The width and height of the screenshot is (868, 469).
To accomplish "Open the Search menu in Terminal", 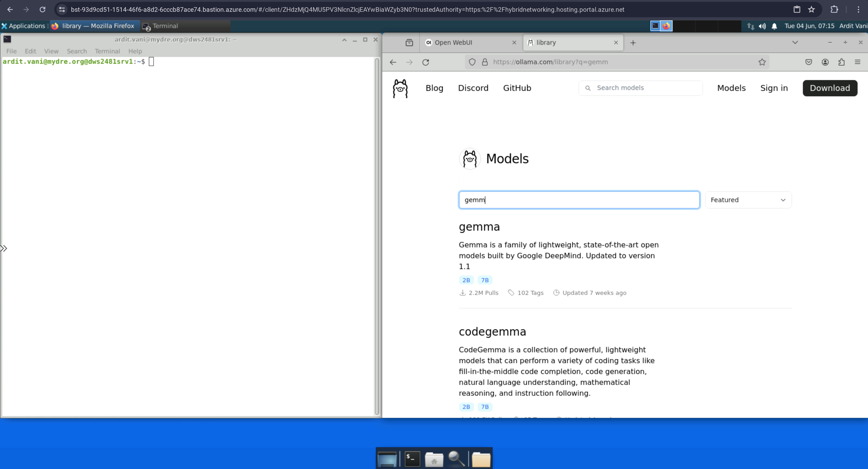I will pyautogui.click(x=77, y=51).
